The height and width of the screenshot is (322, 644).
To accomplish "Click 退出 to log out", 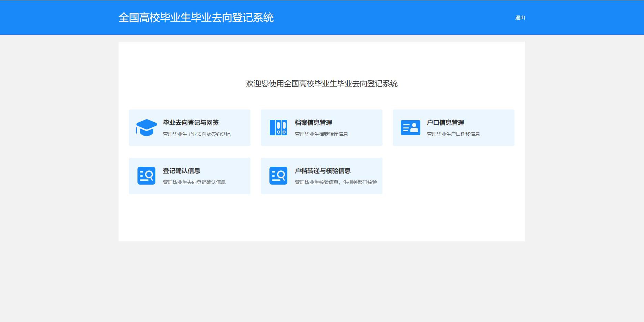I will point(520,18).
